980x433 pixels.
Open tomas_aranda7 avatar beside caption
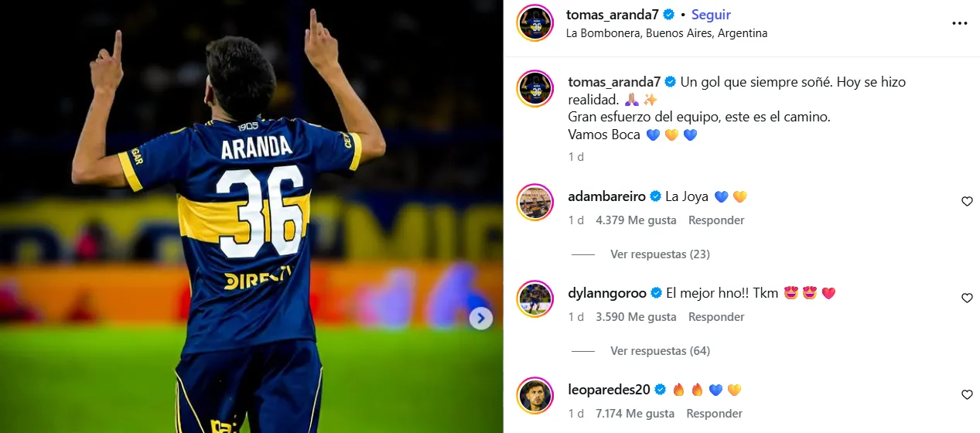coord(535,88)
